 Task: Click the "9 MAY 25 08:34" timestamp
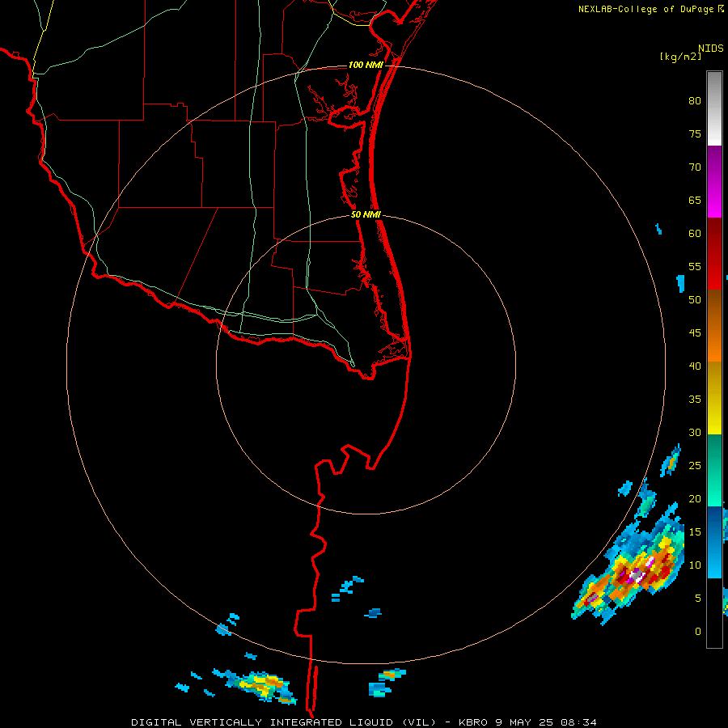[546, 722]
